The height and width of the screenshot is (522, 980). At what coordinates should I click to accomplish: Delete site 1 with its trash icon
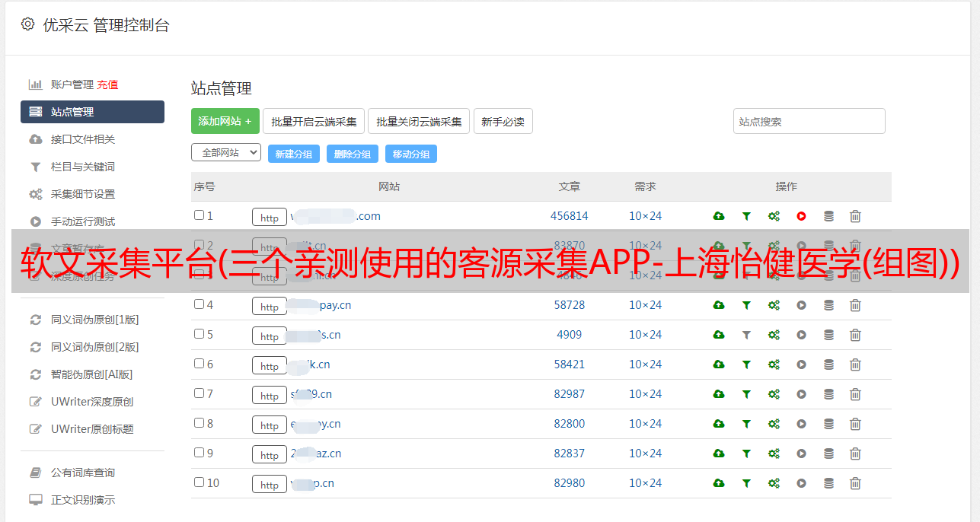855,216
